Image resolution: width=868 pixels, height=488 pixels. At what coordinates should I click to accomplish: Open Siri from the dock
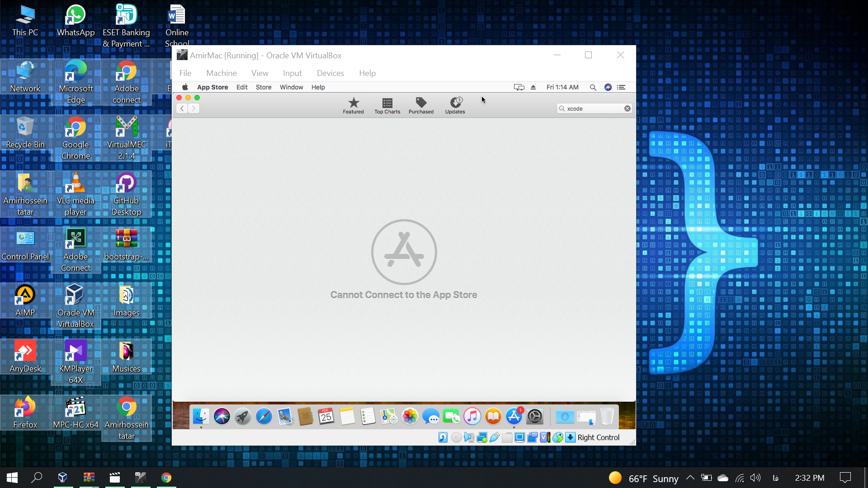[x=222, y=416]
